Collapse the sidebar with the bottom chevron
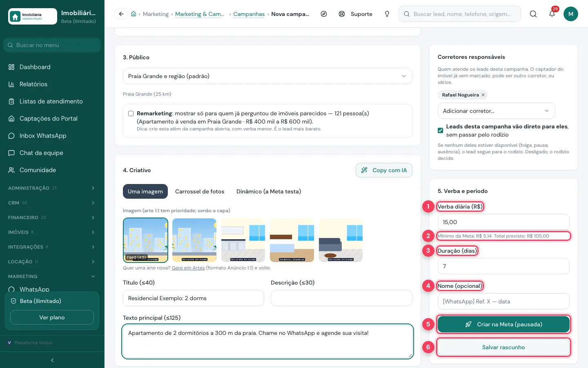 [52, 360]
